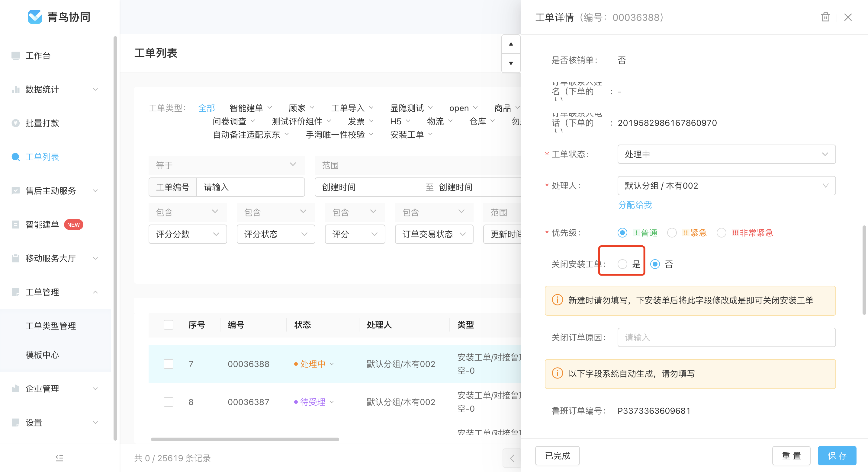
Task: Open the 发票 work order type menu
Action: point(361,121)
